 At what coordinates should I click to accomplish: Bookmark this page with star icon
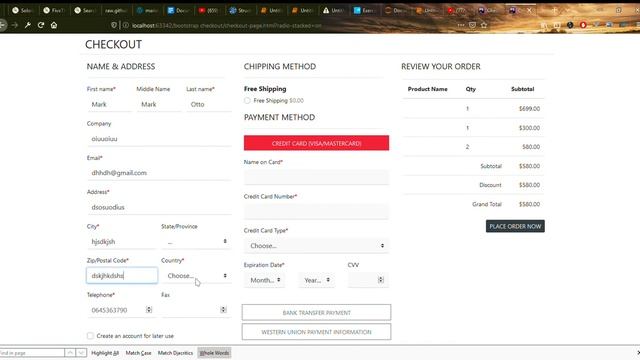click(x=484, y=25)
